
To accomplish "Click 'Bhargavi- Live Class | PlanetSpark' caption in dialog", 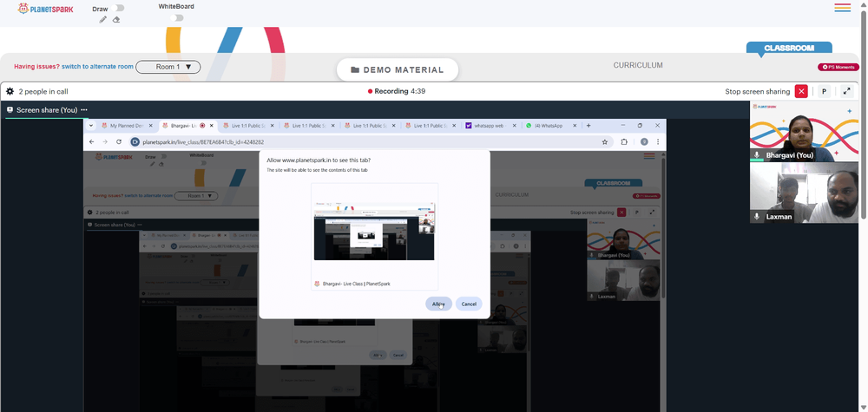I will point(357,284).
